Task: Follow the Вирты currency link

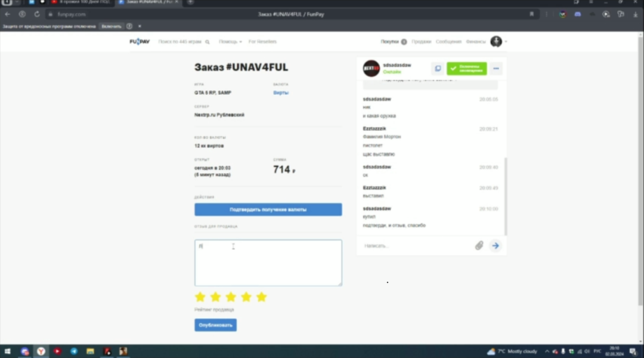Action: [281, 93]
